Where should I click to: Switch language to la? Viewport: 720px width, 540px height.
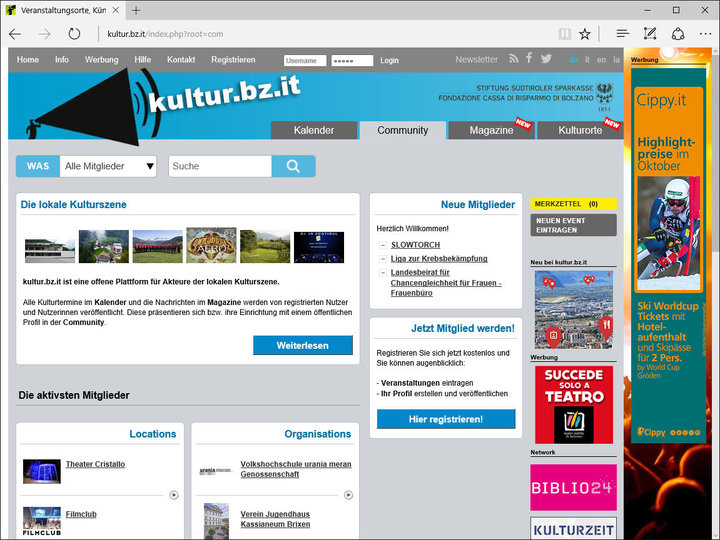tap(616, 60)
